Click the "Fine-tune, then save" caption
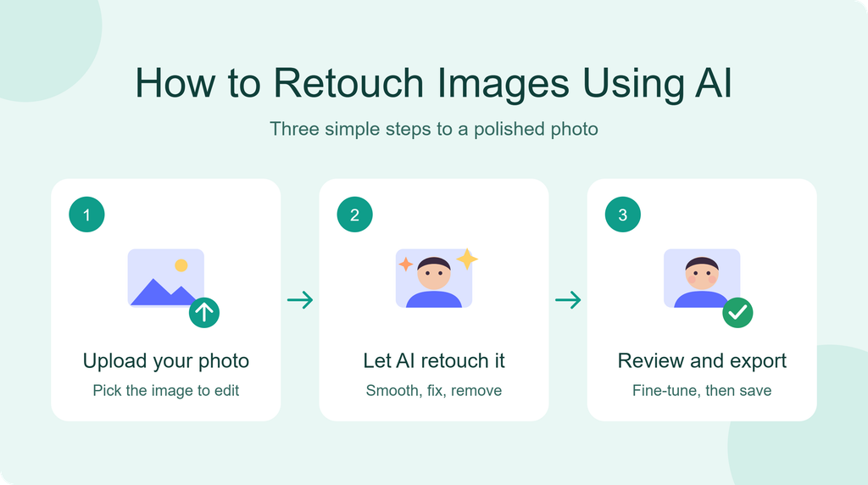The width and height of the screenshot is (868, 485). (702, 390)
